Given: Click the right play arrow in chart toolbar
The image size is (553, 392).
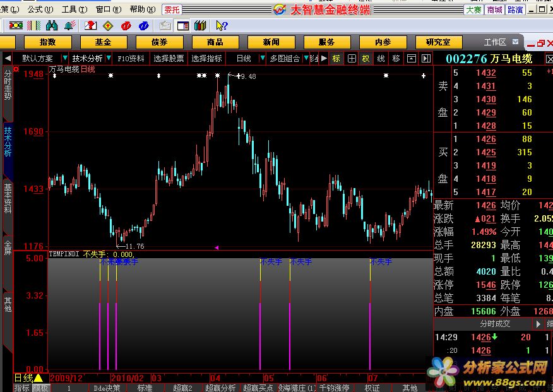Looking at the screenshot, I should (324, 58).
